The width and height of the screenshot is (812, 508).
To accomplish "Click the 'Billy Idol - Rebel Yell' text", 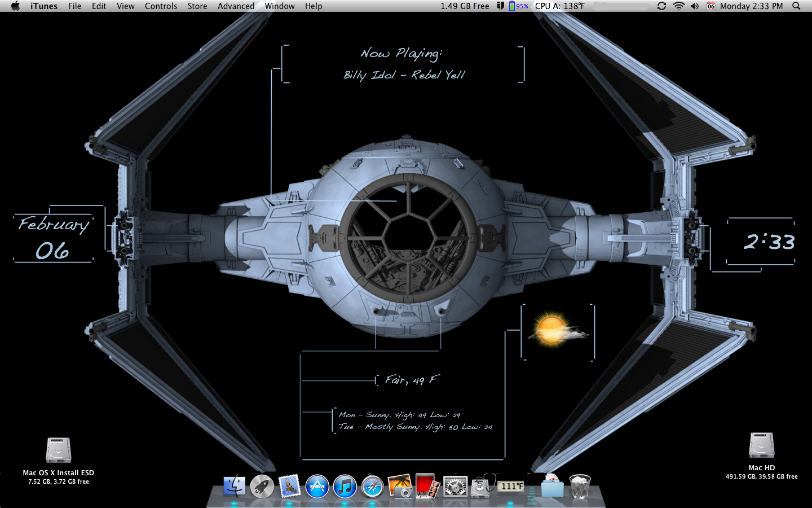I will tap(404, 75).
